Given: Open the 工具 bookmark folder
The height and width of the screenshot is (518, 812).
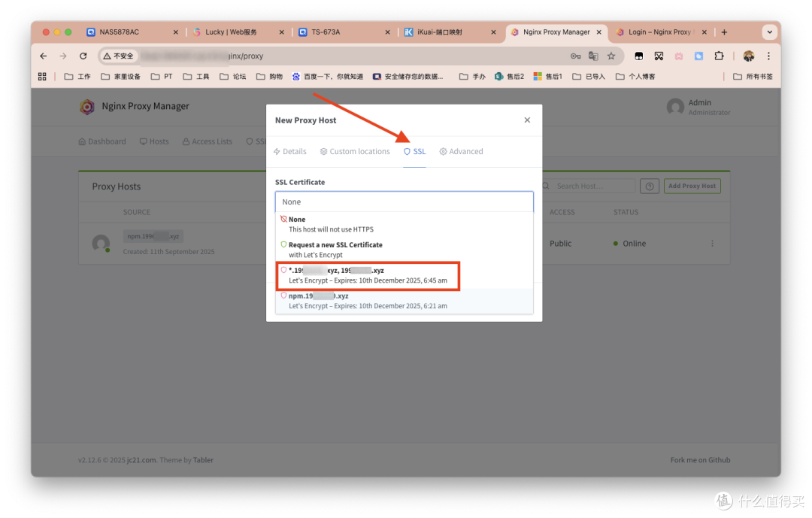Looking at the screenshot, I should [196, 76].
